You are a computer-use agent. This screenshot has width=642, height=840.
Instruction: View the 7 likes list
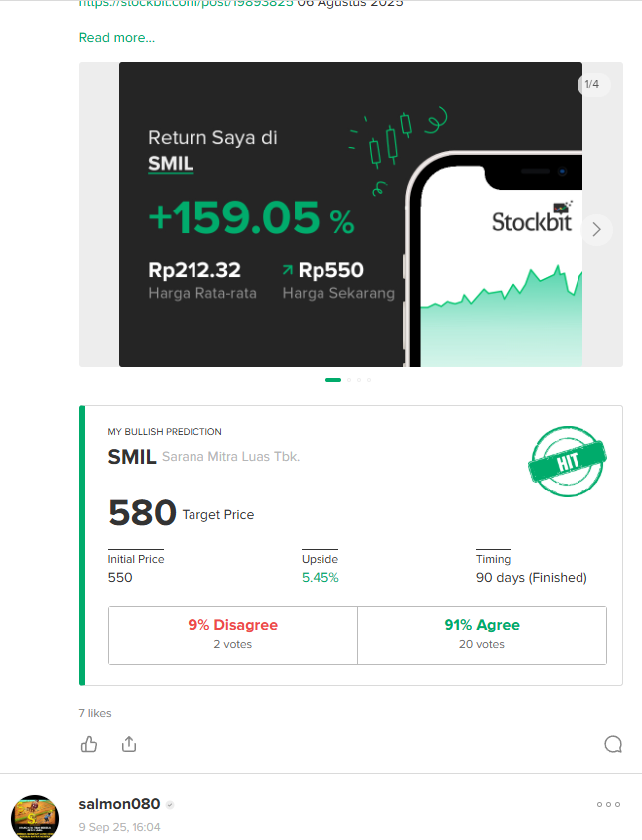coord(95,713)
